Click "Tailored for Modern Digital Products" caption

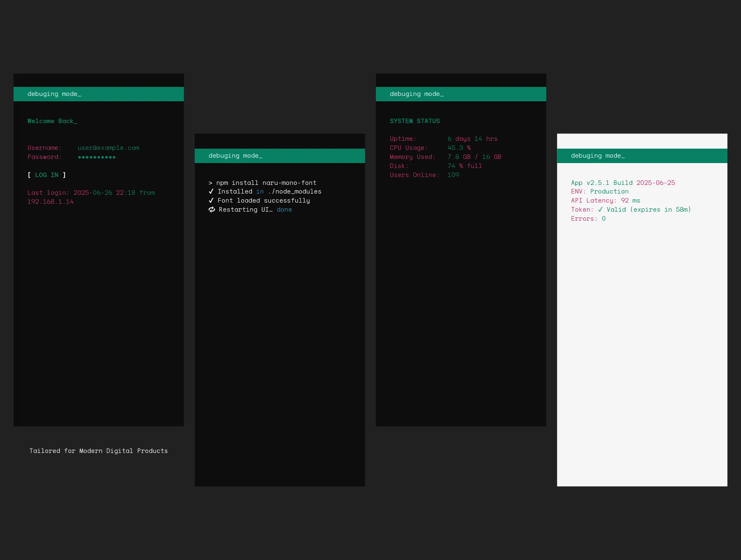(98, 451)
